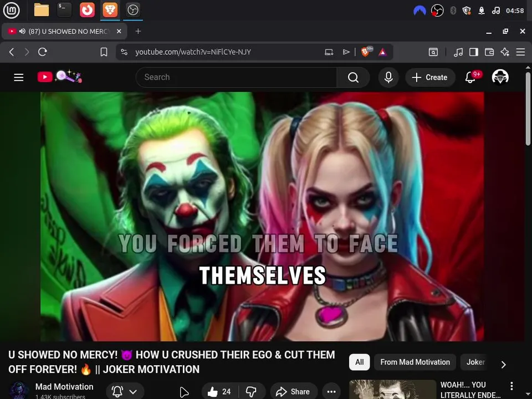Show calendar from the 04:58 clock
Viewport: 532px width, 399px height.
click(x=515, y=11)
